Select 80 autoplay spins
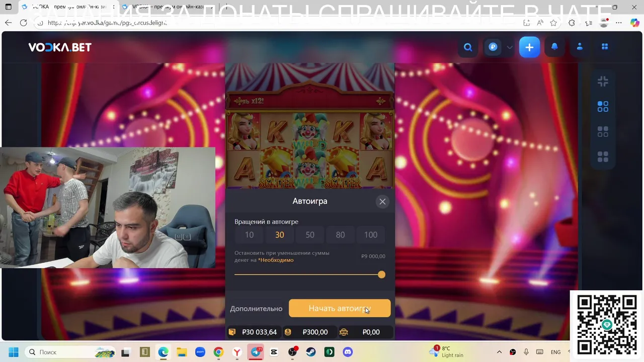Screen dimensions: 644x362 [x=340, y=235]
